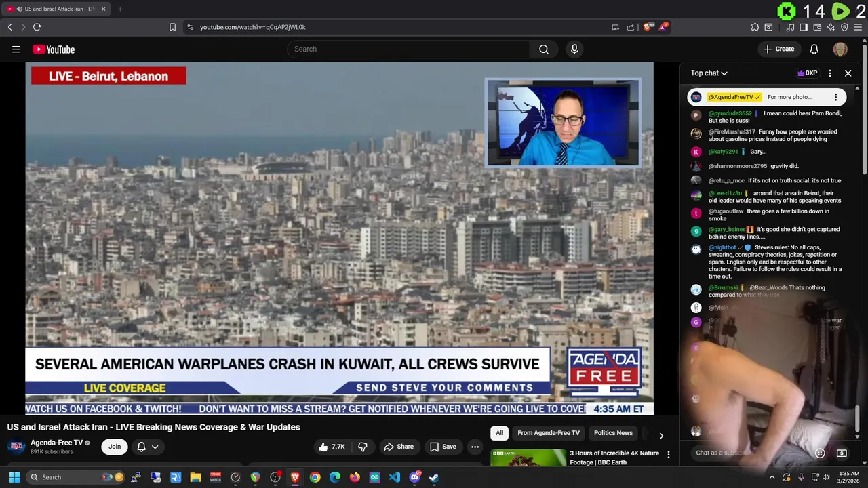Mute the tab via its speaker icon
This screenshot has width=868, height=488.
tap(19, 9)
